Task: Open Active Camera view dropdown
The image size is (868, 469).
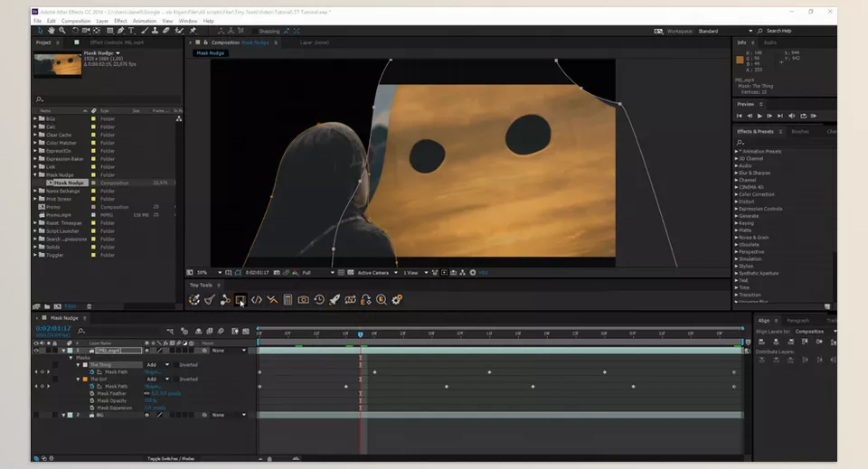Action: point(378,273)
